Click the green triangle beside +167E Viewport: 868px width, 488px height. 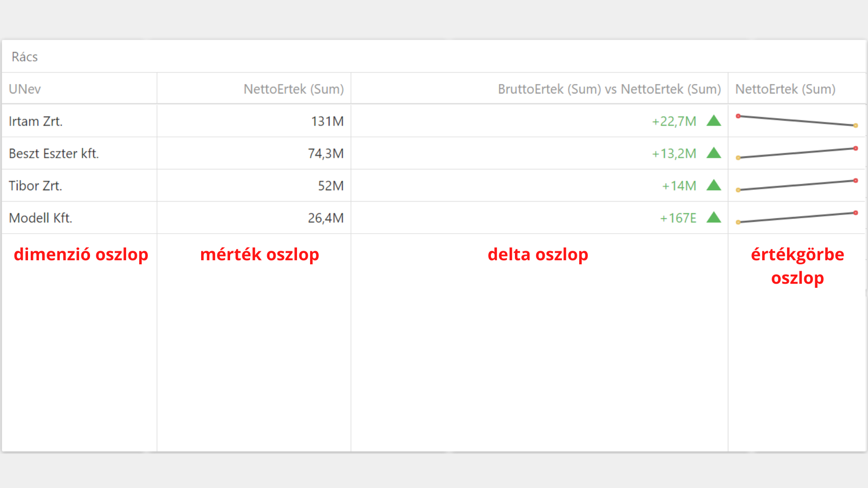[713, 218]
